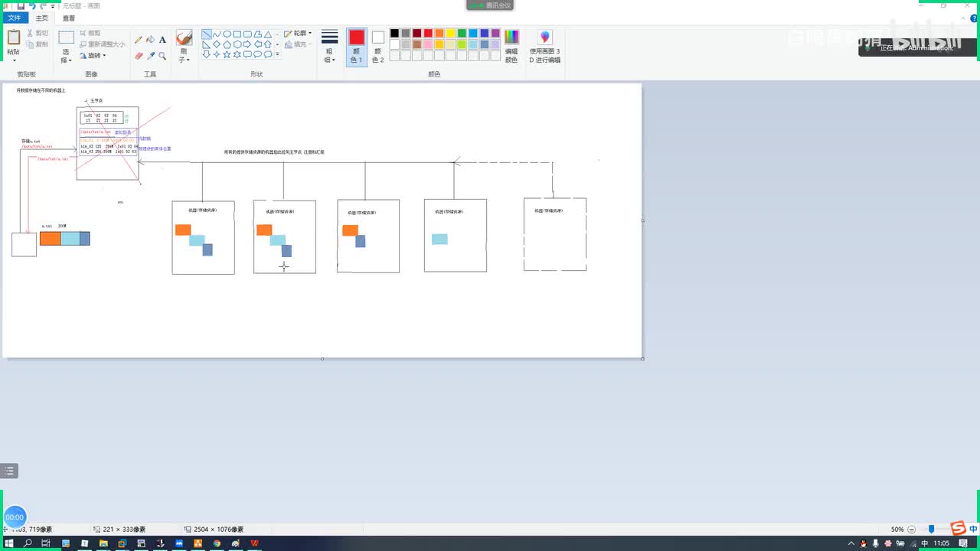980x551 pixels.
Task: Select the Line shape
Action: tap(207, 34)
